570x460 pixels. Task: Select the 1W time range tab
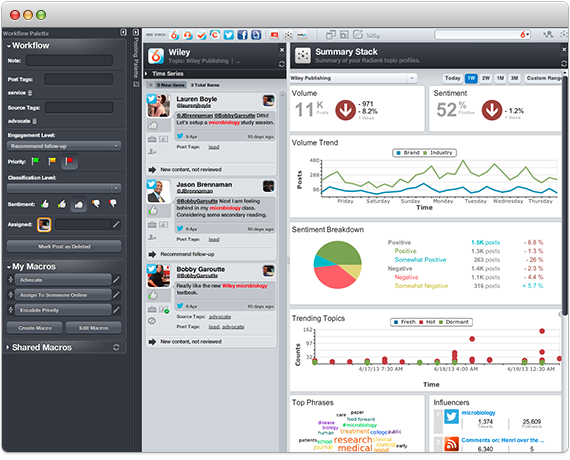point(471,78)
